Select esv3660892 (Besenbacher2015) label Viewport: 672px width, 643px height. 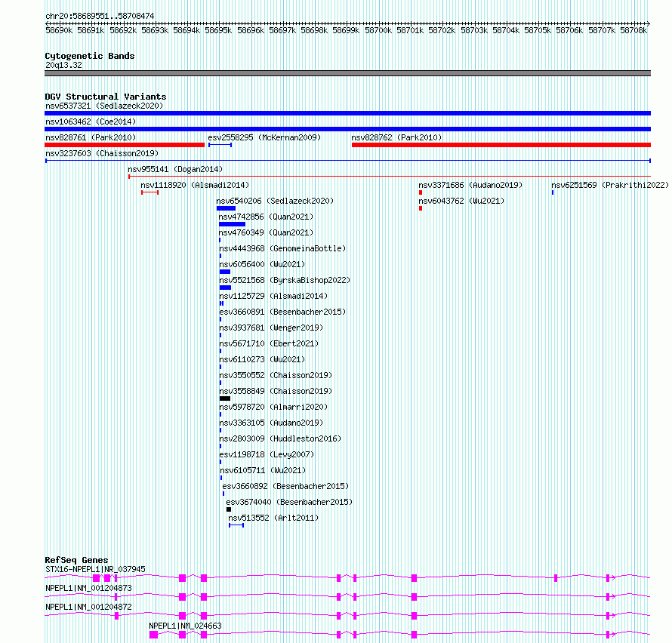(285, 486)
